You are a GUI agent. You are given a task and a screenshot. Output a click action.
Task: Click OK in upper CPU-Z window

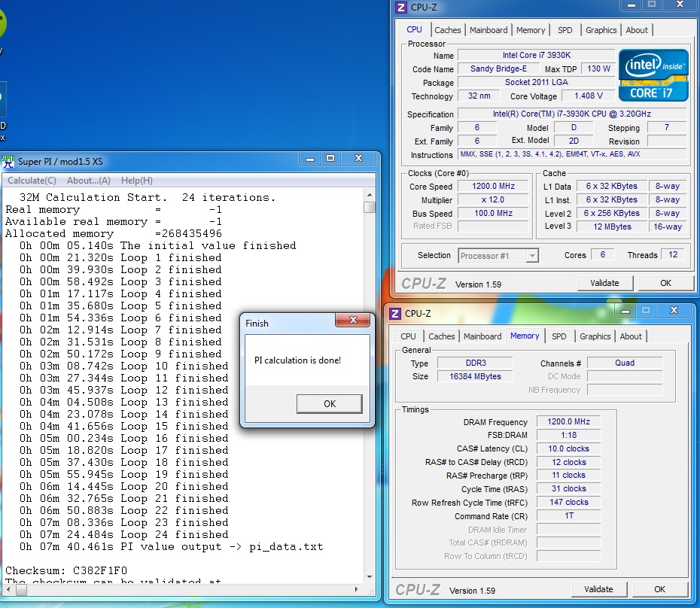(665, 283)
